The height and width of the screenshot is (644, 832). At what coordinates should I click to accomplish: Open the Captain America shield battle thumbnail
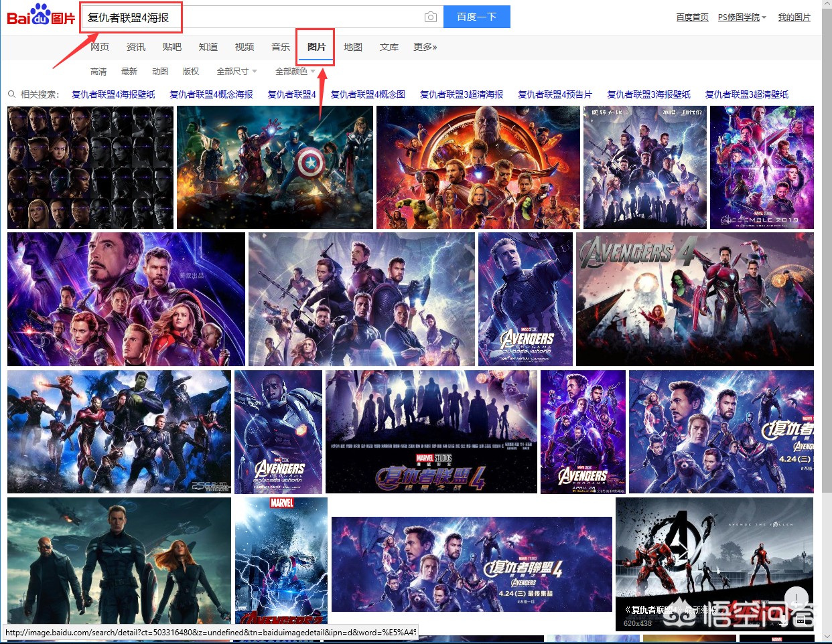[275, 167]
